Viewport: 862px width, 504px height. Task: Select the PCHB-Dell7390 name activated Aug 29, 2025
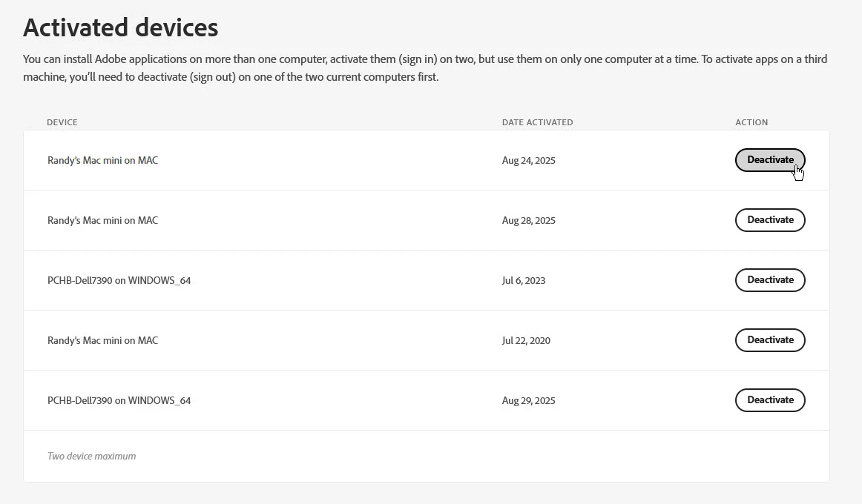(119, 400)
